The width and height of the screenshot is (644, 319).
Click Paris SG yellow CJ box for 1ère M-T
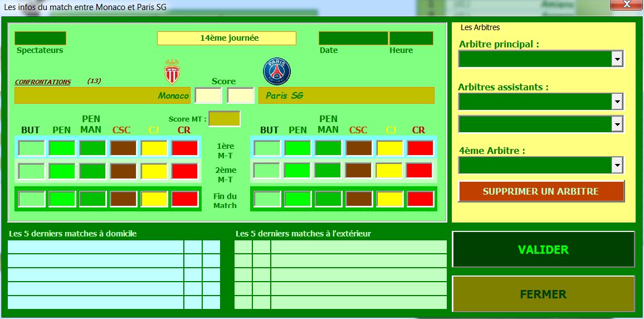(390, 148)
